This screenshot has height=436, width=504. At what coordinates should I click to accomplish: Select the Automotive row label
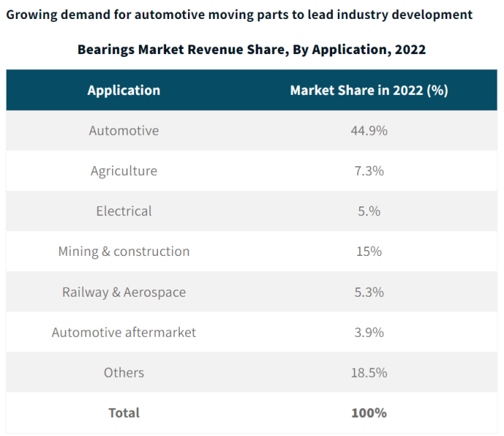pos(124,131)
